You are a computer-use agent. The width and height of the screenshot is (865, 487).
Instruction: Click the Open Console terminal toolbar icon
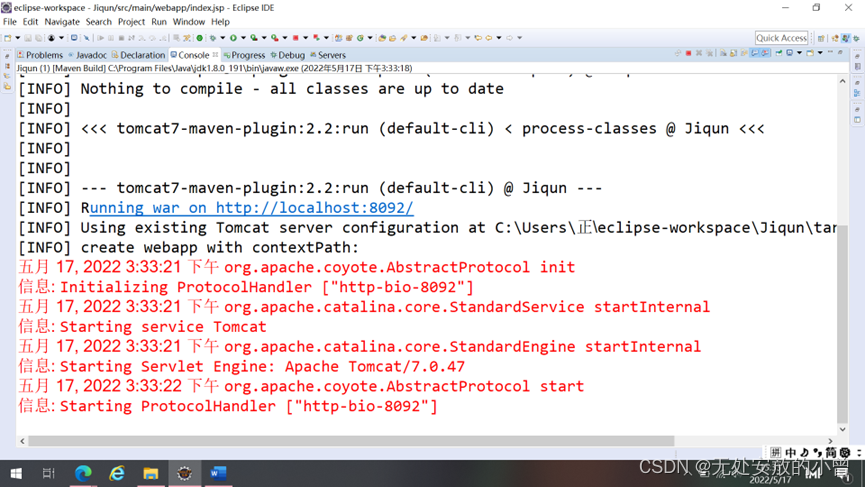point(73,38)
